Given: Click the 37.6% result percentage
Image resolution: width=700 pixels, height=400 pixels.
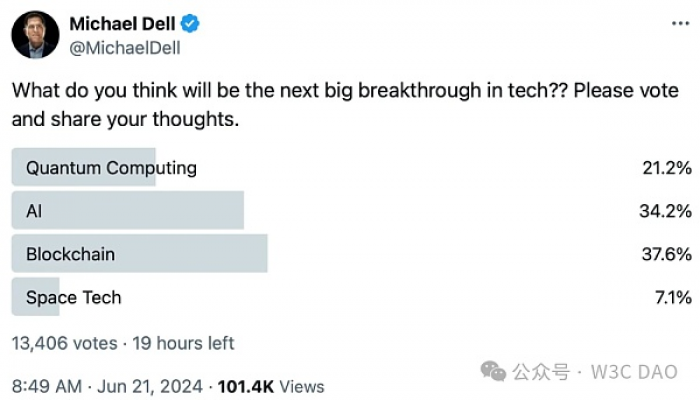Looking at the screenshot, I should click(667, 254).
